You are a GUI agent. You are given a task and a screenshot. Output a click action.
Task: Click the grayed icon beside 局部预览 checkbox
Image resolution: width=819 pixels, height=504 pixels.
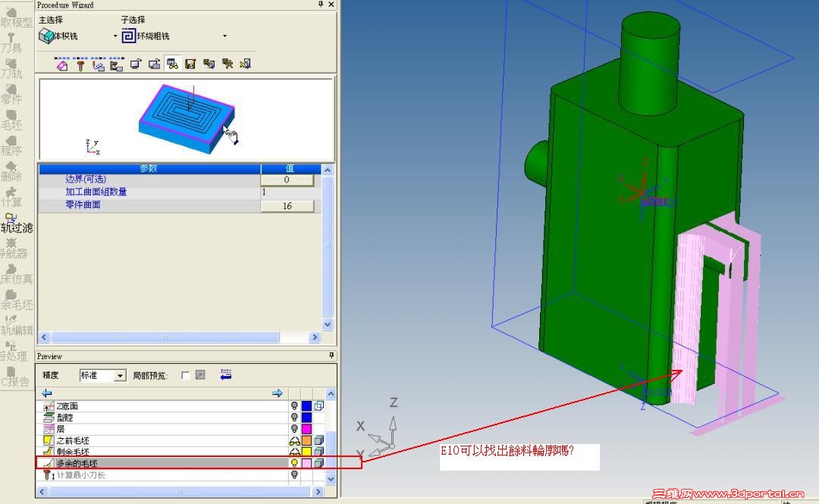(x=200, y=375)
